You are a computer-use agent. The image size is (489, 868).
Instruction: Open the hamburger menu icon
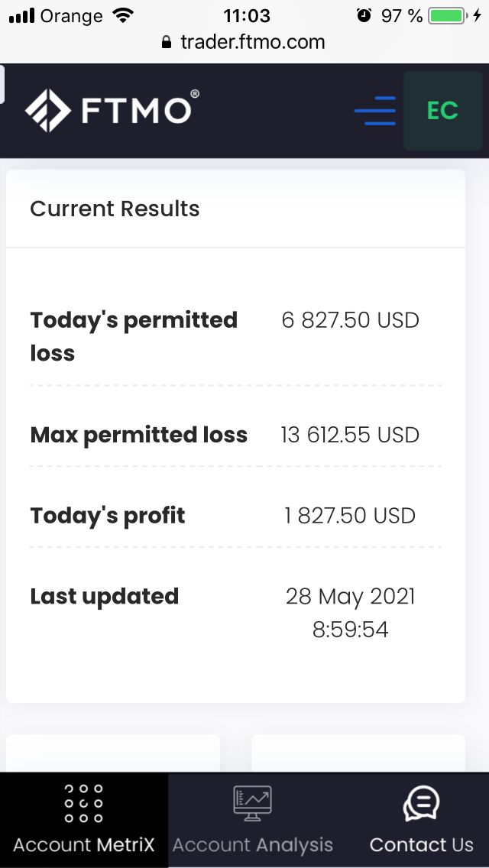point(375,112)
